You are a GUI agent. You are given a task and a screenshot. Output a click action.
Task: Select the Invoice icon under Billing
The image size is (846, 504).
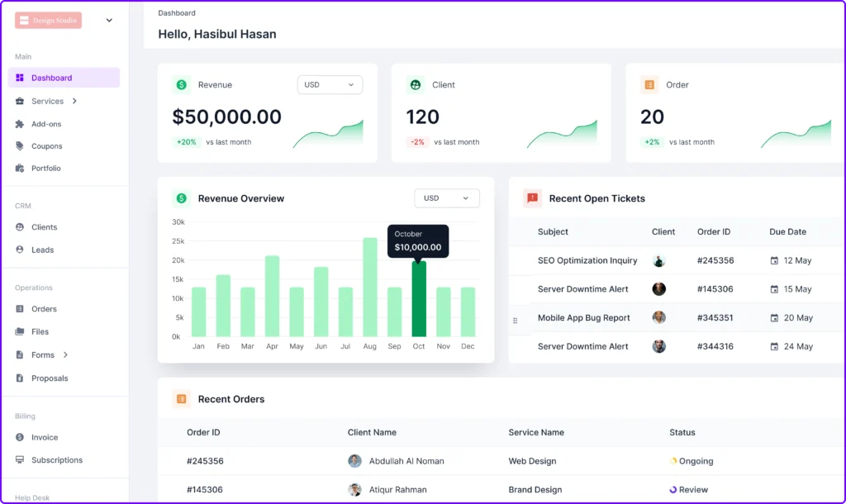tap(18, 437)
